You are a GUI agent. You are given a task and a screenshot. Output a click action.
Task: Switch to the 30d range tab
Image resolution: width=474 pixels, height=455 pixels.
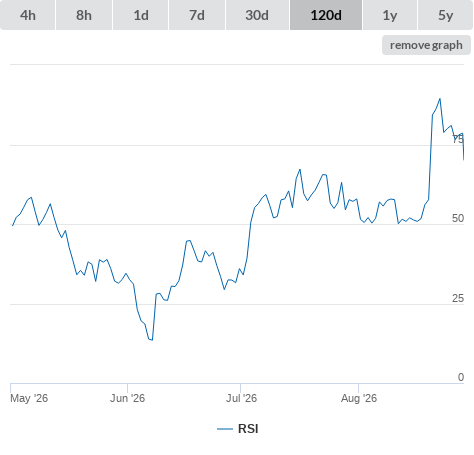257,15
